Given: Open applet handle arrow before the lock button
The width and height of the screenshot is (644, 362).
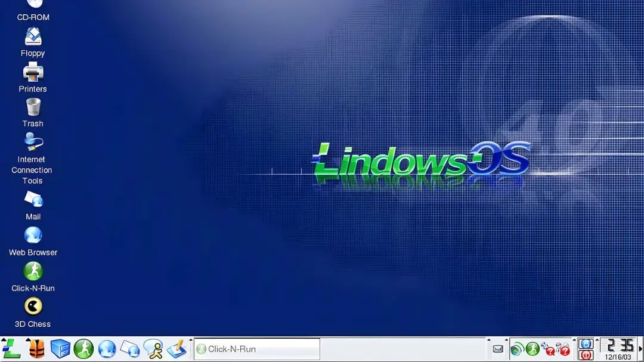Looking at the screenshot, I should [x=575, y=340].
